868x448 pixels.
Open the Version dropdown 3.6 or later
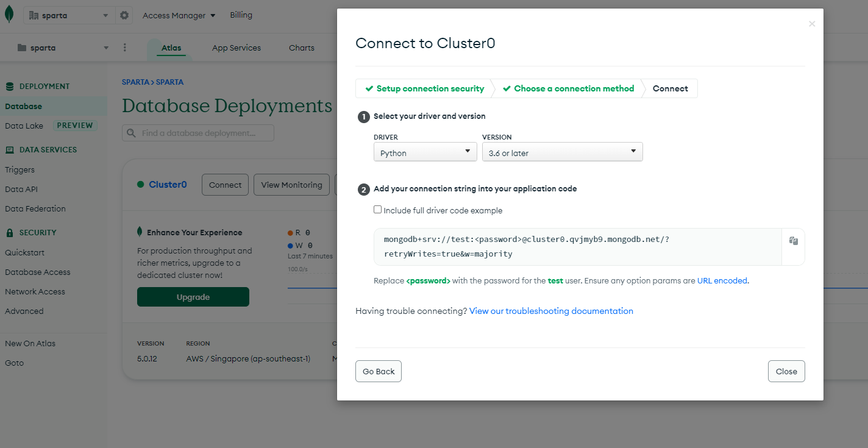point(563,152)
